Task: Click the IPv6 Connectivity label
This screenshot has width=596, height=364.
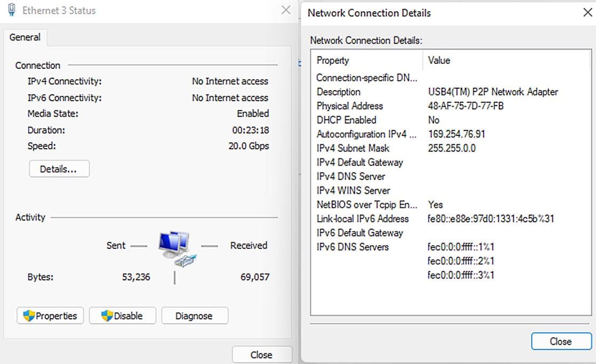Action: pos(64,98)
